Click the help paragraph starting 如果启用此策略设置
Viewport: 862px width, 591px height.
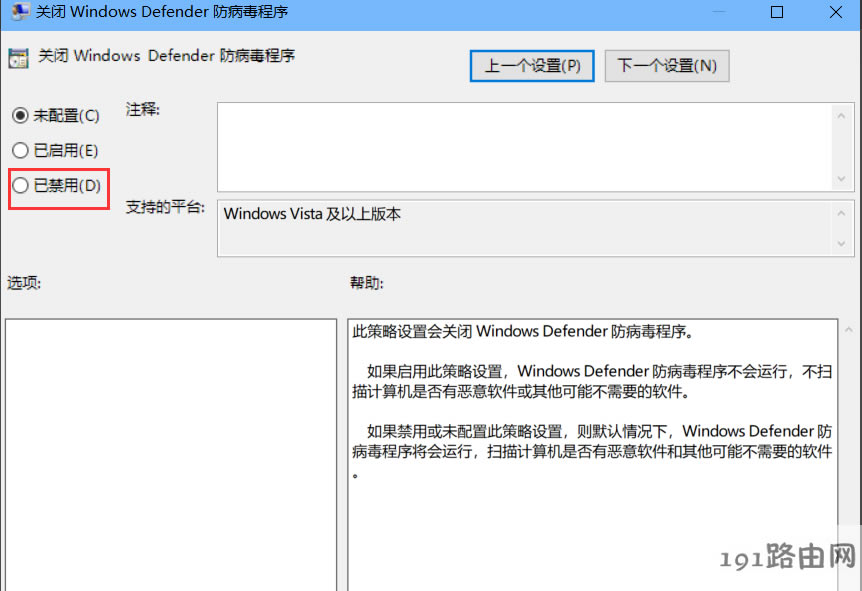tap(592, 382)
